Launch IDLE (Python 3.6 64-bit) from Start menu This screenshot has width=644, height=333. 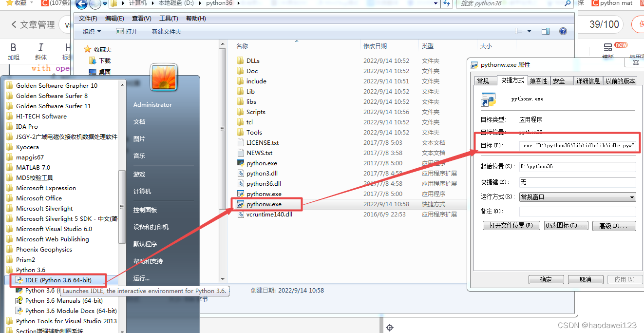[58, 280]
